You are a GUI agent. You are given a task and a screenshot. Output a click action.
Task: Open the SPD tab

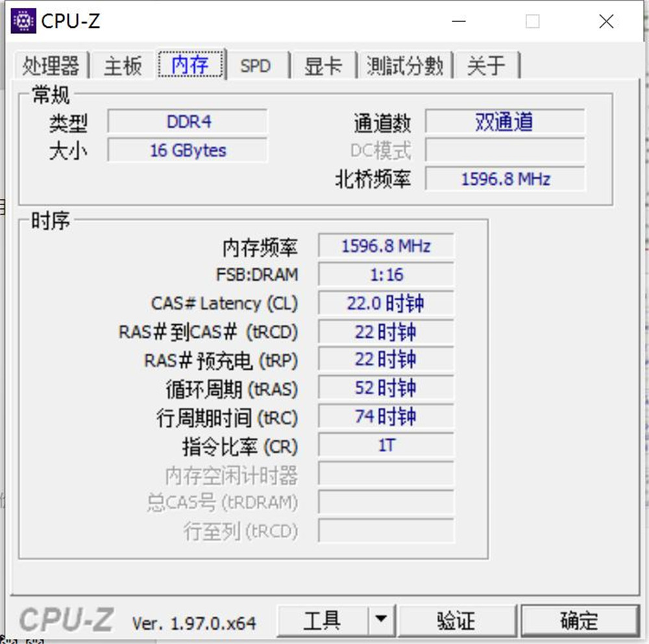(256, 66)
